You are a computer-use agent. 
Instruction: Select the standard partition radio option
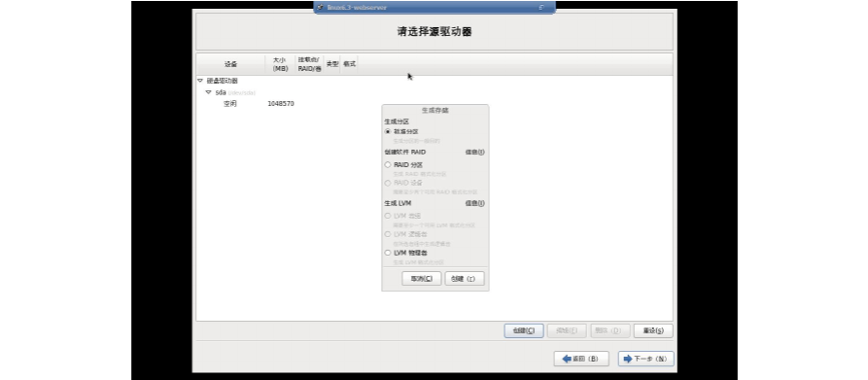388,131
